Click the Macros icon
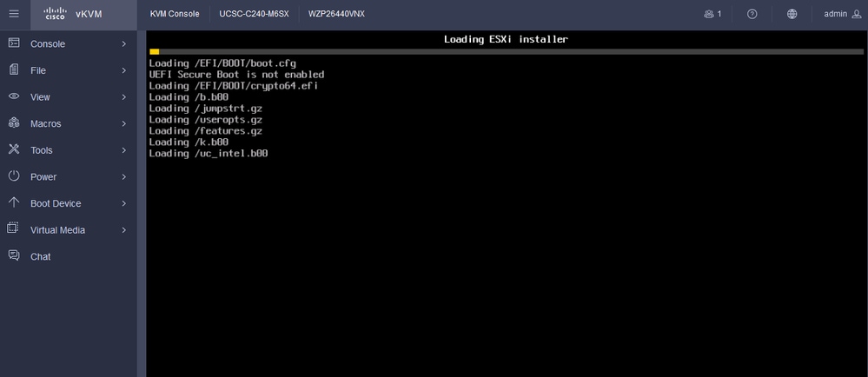868x377 pixels. [x=15, y=122]
